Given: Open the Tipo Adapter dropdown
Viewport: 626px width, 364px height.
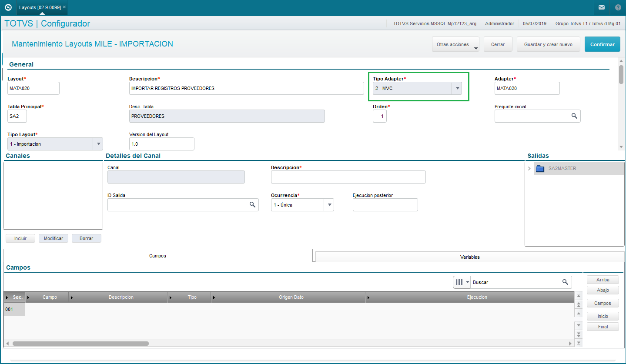Looking at the screenshot, I should 457,88.
